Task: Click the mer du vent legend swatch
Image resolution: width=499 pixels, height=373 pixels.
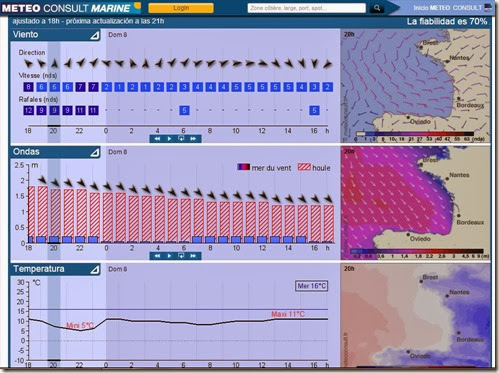Action: [x=243, y=167]
